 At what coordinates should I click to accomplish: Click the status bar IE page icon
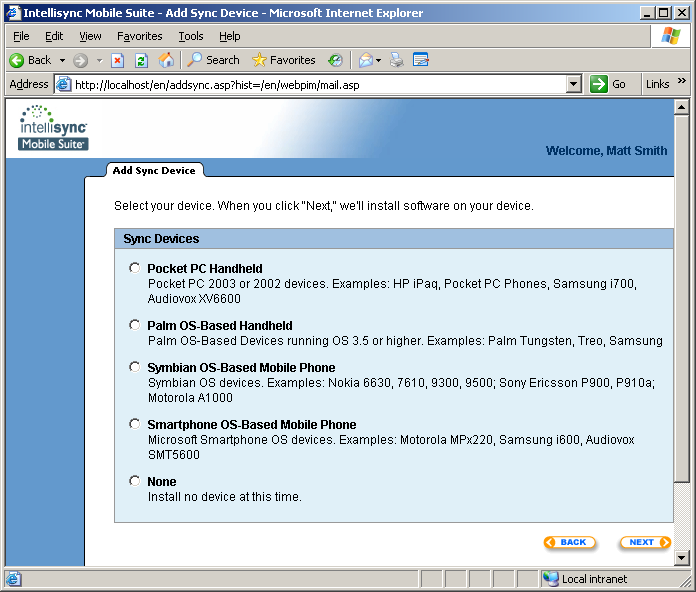(13, 579)
